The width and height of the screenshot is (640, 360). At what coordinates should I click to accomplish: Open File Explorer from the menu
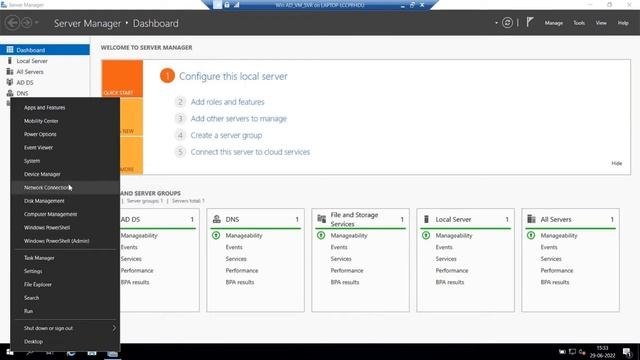[x=65, y=284]
